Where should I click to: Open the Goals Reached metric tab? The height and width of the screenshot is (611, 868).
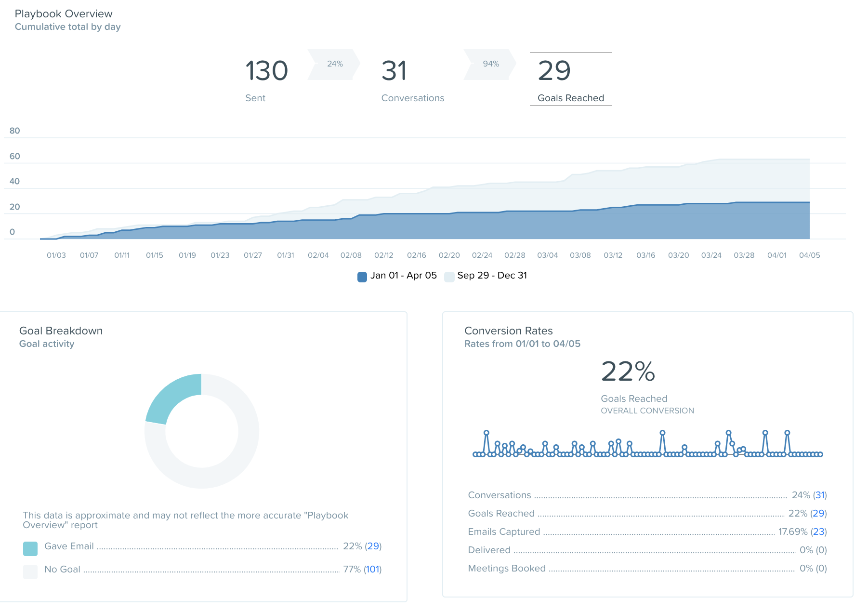tap(570, 80)
